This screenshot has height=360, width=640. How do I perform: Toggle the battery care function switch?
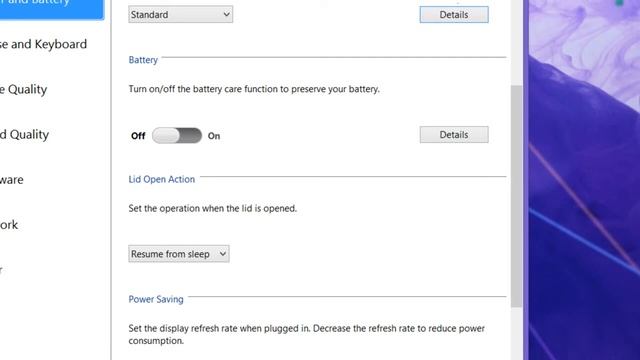(177, 136)
